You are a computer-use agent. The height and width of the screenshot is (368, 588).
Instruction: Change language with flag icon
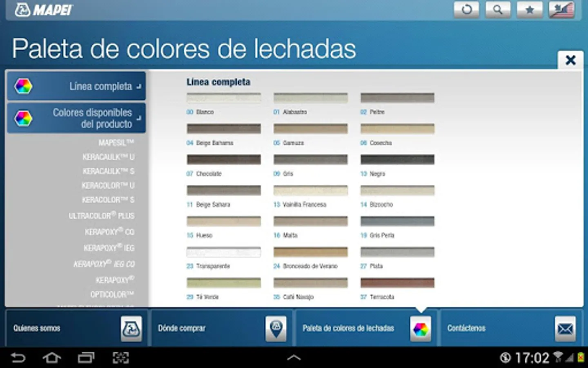point(561,9)
